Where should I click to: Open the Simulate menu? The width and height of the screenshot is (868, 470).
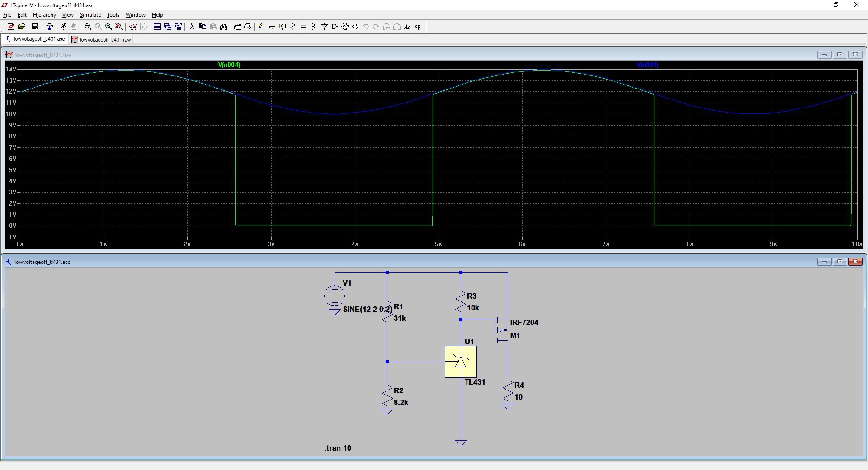[x=90, y=15]
